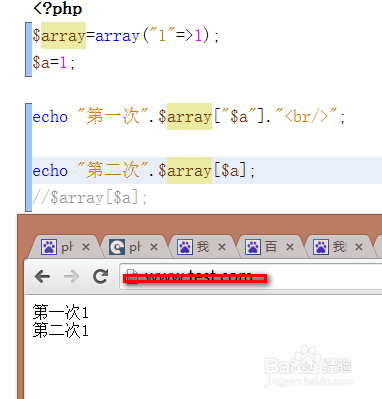The width and height of the screenshot is (382, 399).
Task: Click the ["$a"] index on first echo
Action: pyautogui.click(x=239, y=116)
